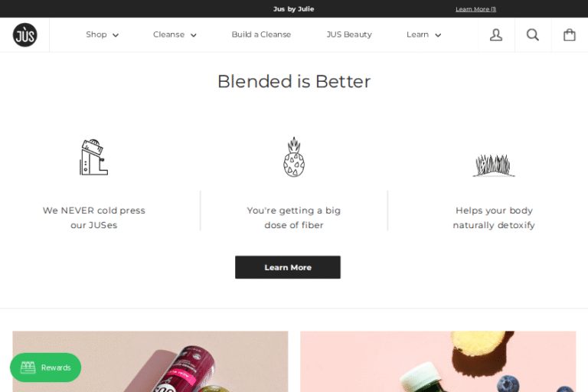Open the shopping bag cart icon

(570, 35)
